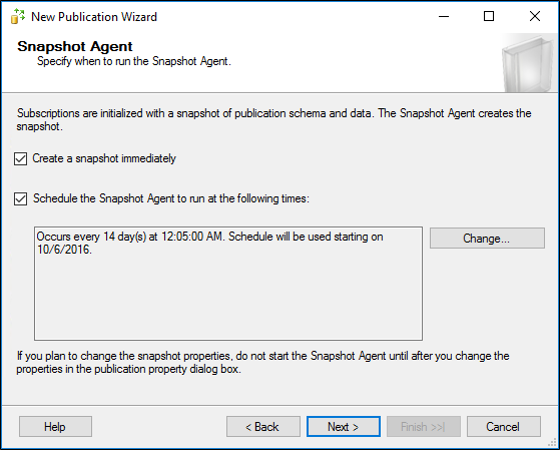Go to Next wizard page
This screenshot has height=450, width=560.
343,426
